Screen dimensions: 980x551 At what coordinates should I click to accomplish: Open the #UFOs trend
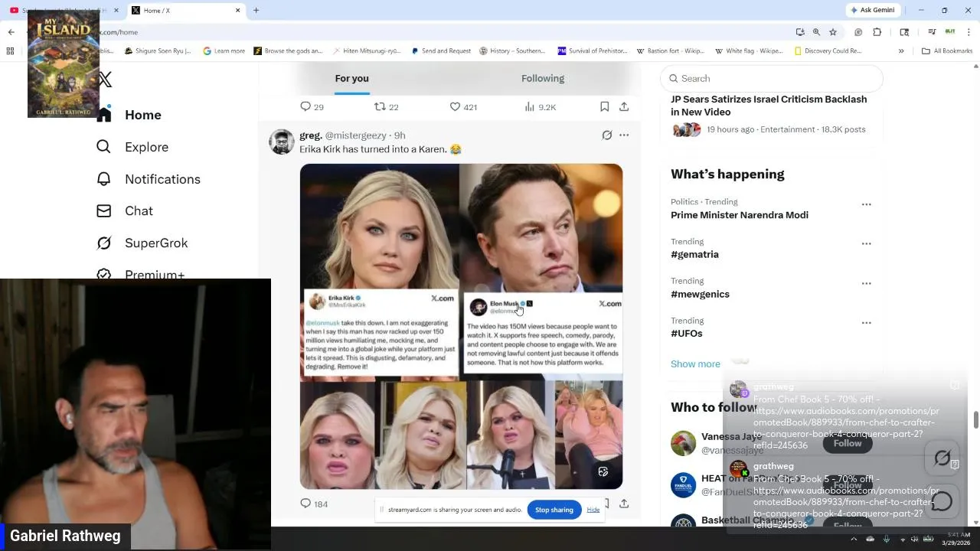(686, 334)
